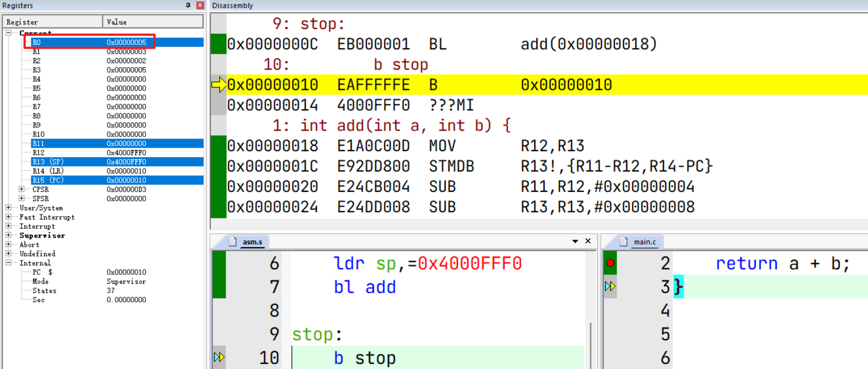The image size is (868, 369).
Task: Select the R11 register row
Action: click(x=117, y=143)
